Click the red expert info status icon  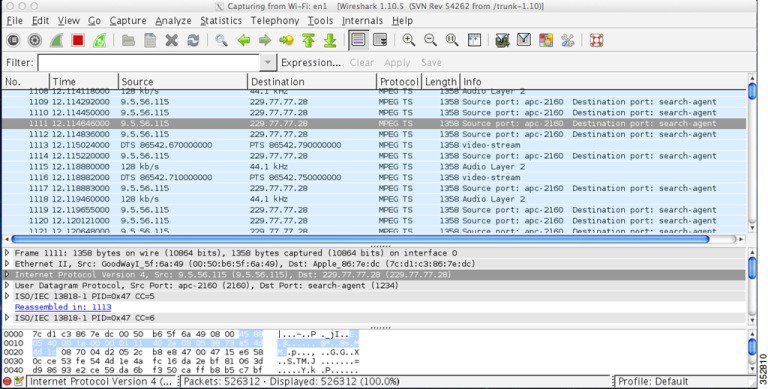7,381
